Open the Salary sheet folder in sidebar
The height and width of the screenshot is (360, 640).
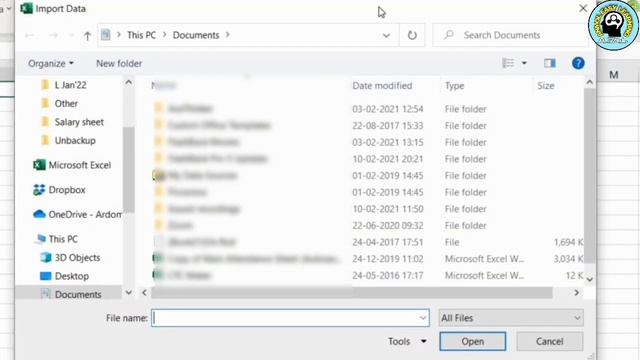79,122
